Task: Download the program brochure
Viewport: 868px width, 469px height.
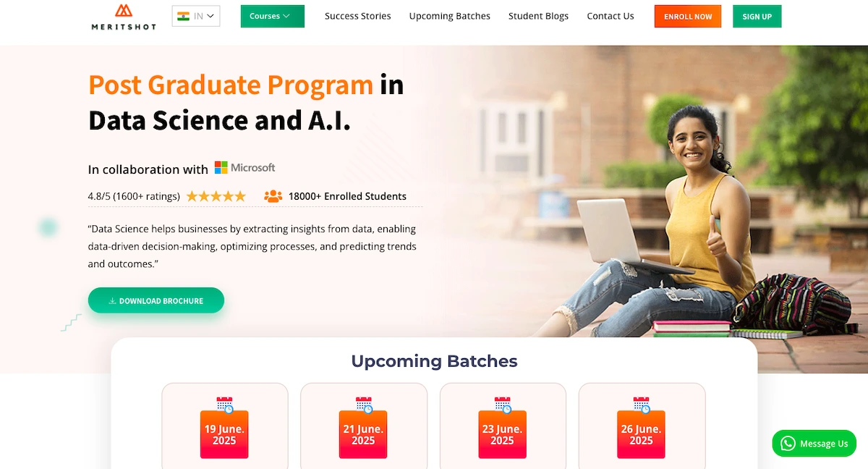Action: coord(156,300)
